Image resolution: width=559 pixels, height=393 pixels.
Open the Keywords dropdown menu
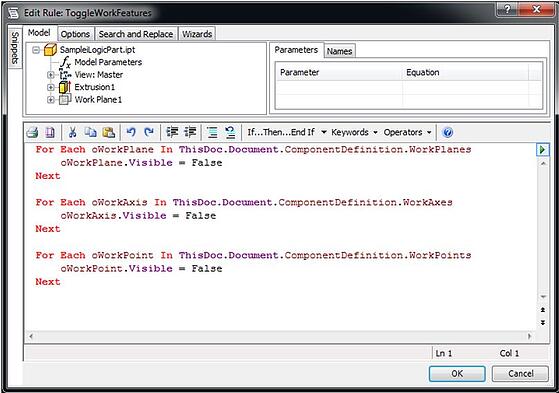pyautogui.click(x=354, y=132)
